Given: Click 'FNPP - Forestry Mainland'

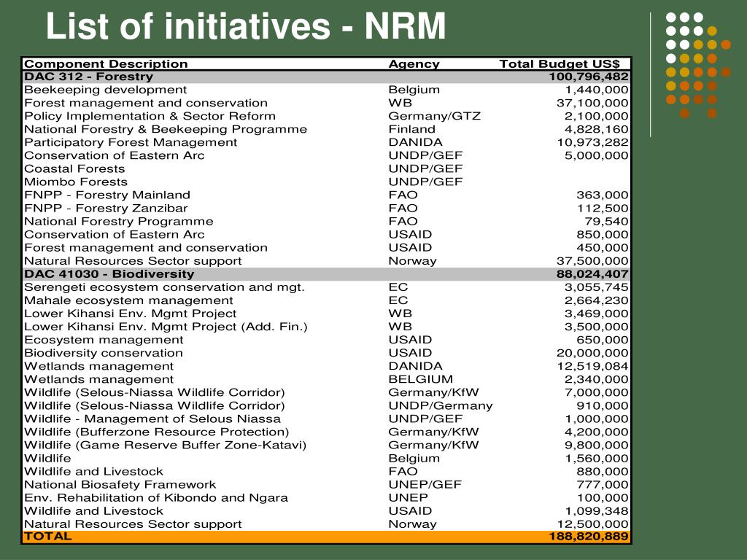Looking at the screenshot, I should pyautogui.click(x=107, y=195).
